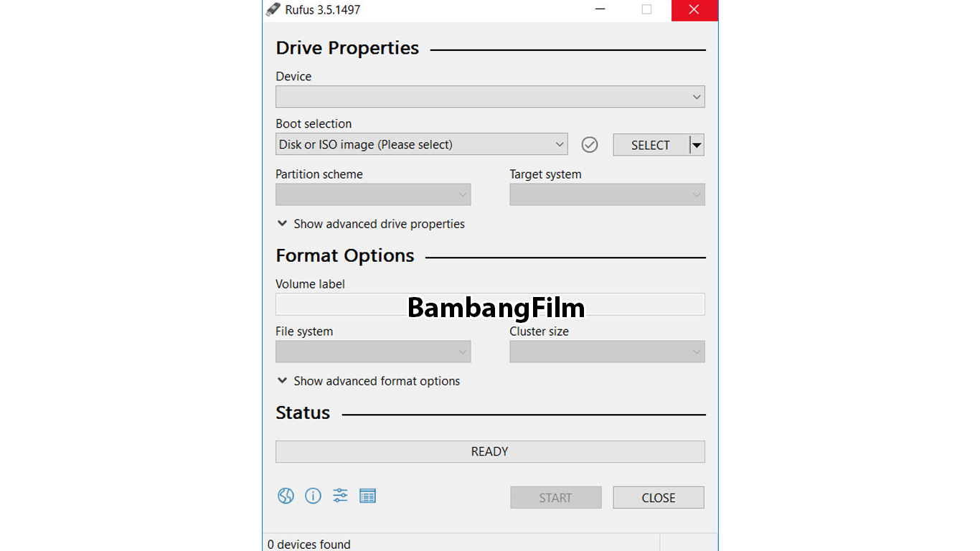
Task: Click the Volume label input field
Action: pyautogui.click(x=490, y=304)
